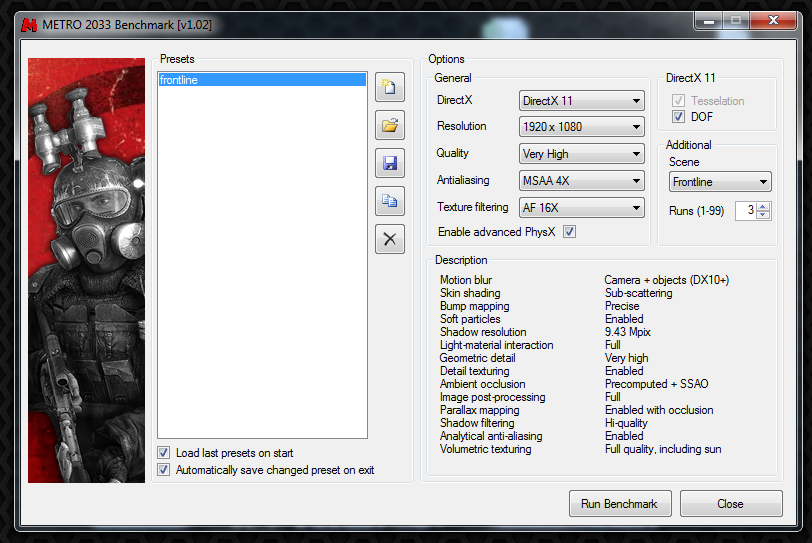Click 'Soft particles' label

click(x=470, y=319)
